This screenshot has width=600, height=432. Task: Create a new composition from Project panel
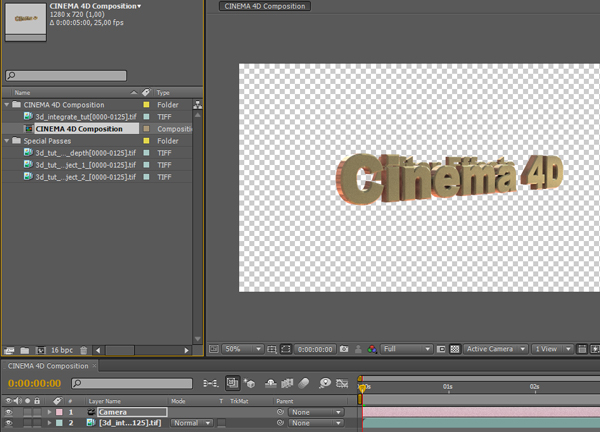[41, 350]
